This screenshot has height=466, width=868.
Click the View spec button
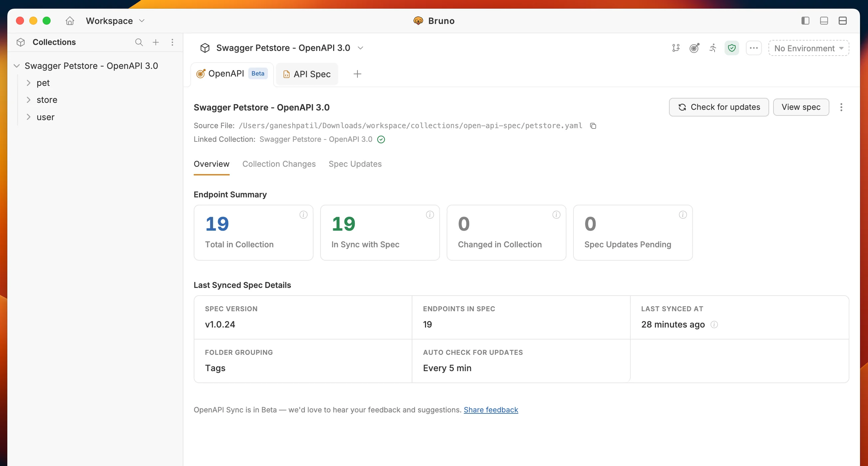coord(801,107)
